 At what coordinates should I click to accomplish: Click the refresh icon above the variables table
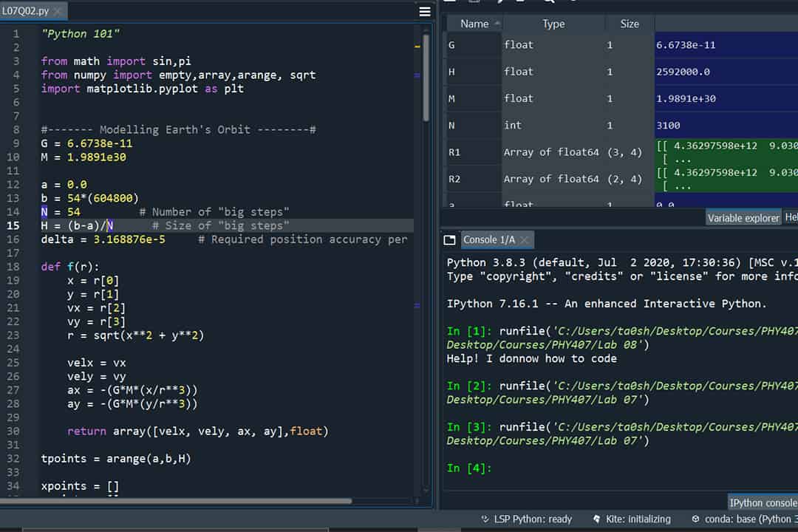(x=573, y=3)
